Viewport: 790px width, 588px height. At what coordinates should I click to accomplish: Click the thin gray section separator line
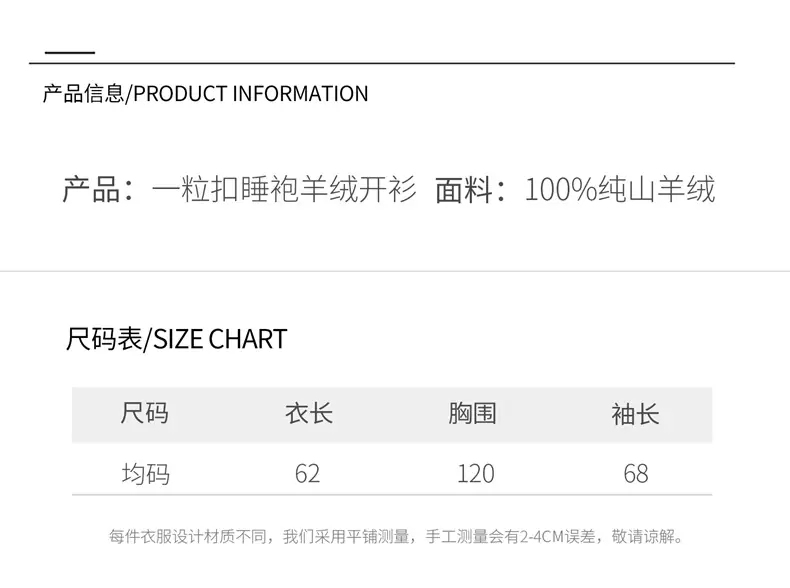coord(395,271)
